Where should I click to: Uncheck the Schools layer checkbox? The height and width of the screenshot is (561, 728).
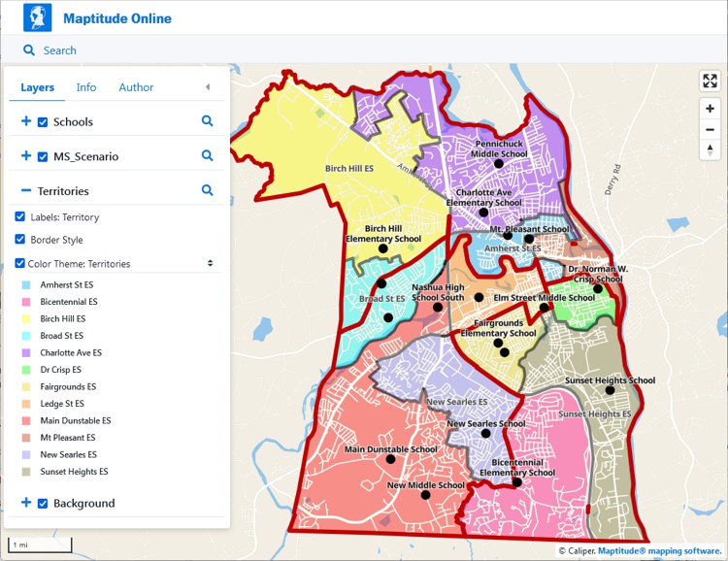(43, 122)
